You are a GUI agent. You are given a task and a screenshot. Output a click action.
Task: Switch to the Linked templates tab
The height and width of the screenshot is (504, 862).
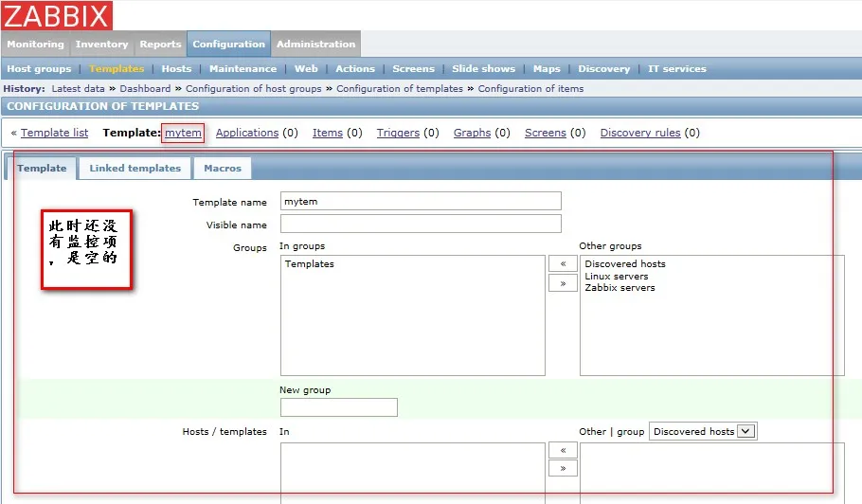click(135, 169)
